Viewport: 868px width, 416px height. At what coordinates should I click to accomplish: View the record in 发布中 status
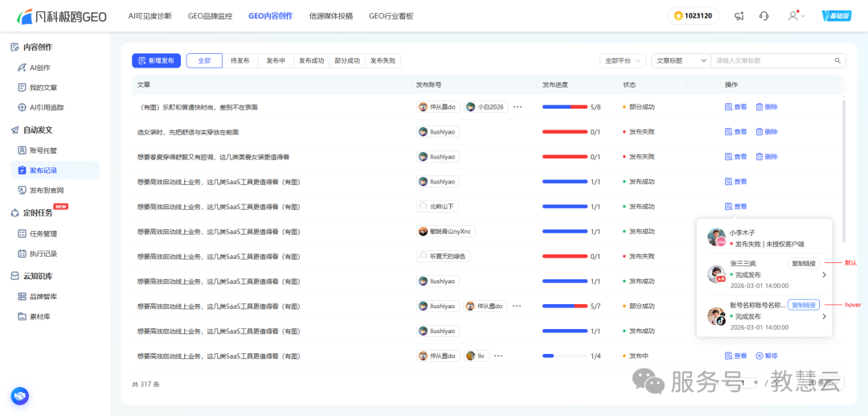(735, 356)
